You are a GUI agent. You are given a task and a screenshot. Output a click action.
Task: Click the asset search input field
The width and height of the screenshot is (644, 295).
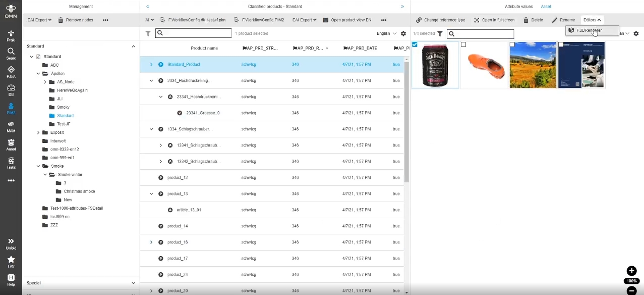point(481,34)
